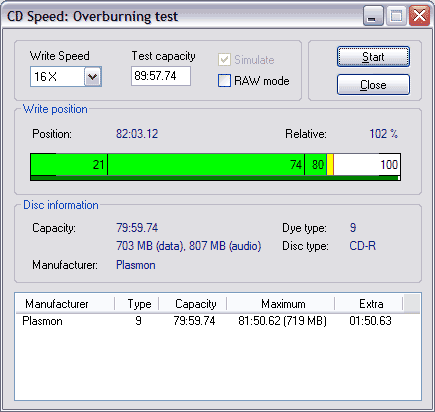Click the Extra column header
The width and height of the screenshot is (435, 412).
point(369,304)
